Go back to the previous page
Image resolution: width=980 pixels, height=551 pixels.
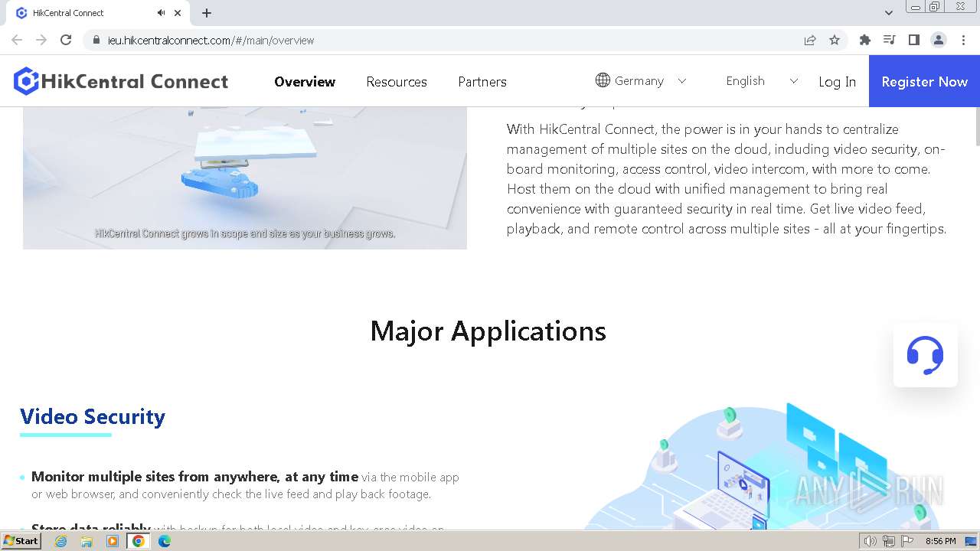point(17,40)
